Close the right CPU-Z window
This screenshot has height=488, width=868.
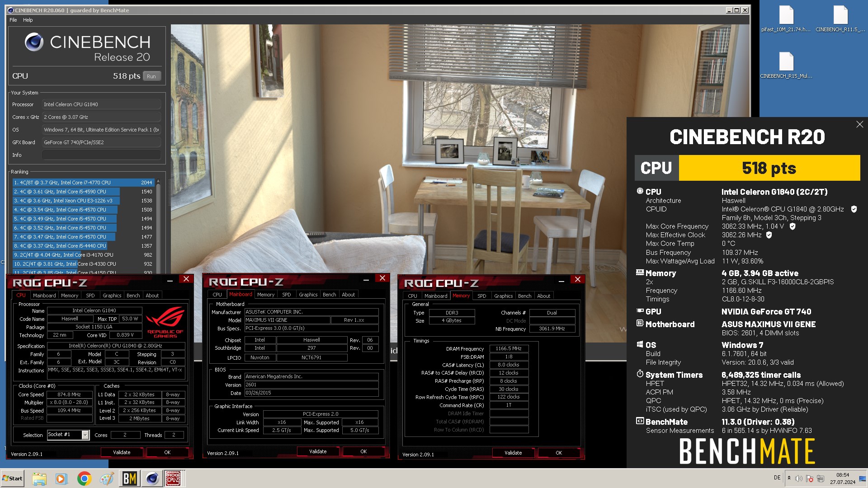pyautogui.click(x=578, y=280)
